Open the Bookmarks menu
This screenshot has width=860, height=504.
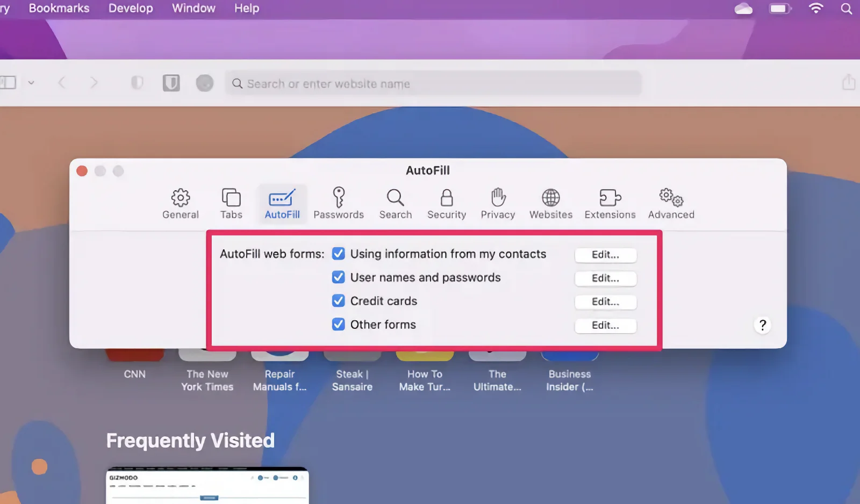point(59,9)
